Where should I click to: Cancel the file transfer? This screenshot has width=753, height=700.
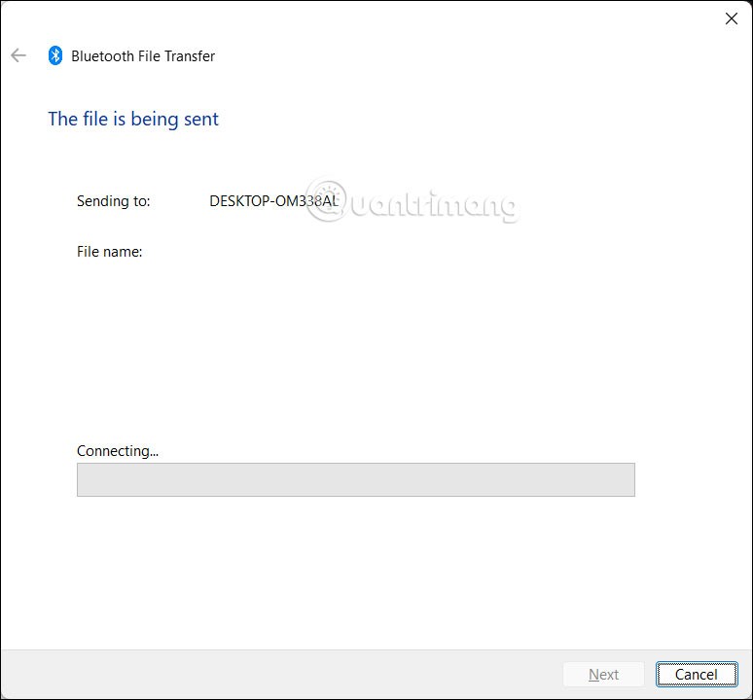click(696, 674)
